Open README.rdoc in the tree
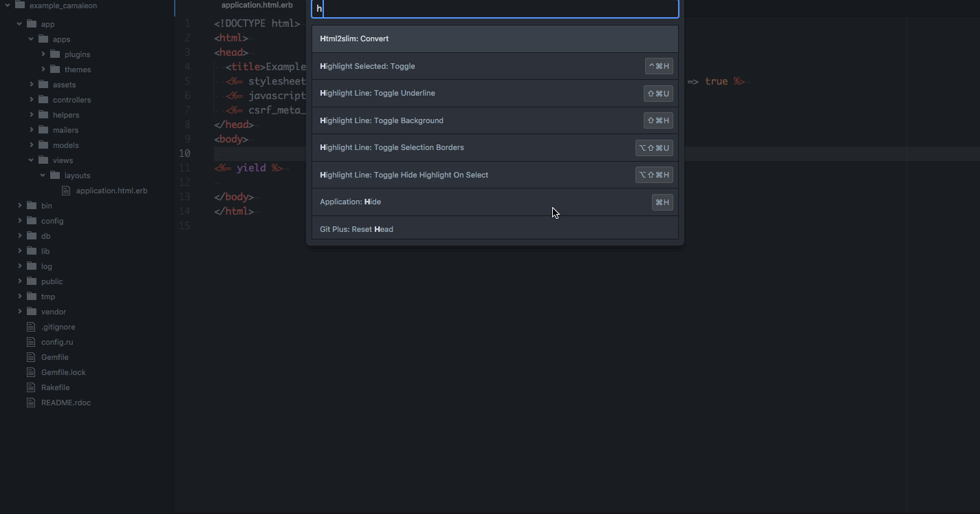 point(66,403)
